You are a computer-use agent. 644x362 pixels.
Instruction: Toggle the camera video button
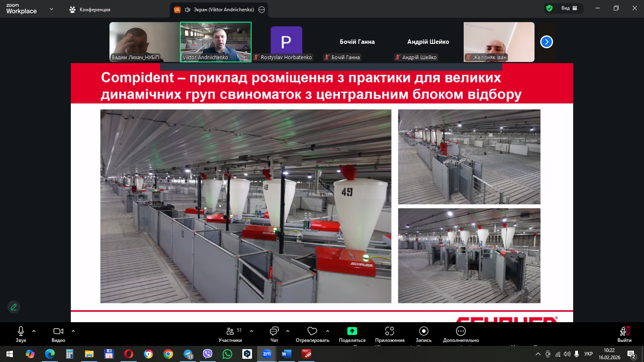coord(58,331)
